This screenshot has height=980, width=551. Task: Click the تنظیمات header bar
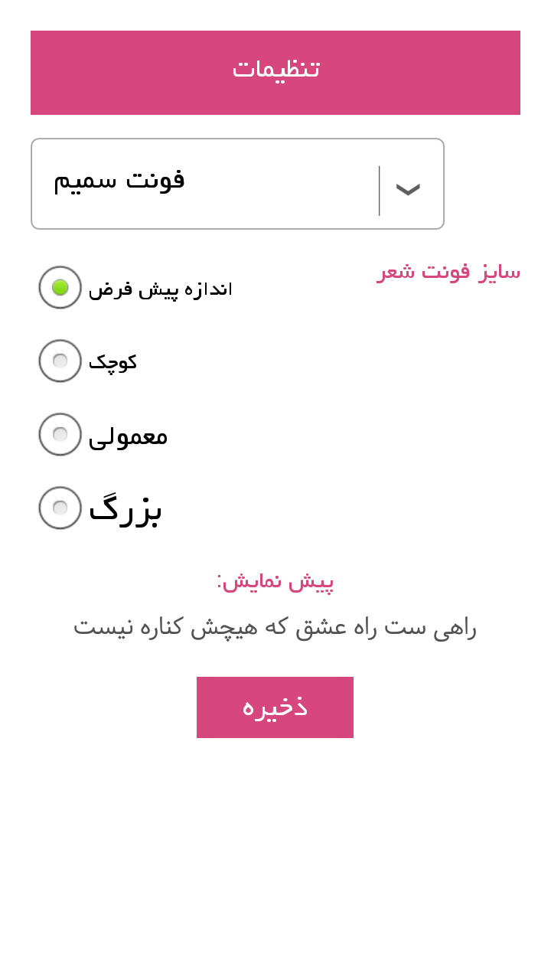[275, 72]
